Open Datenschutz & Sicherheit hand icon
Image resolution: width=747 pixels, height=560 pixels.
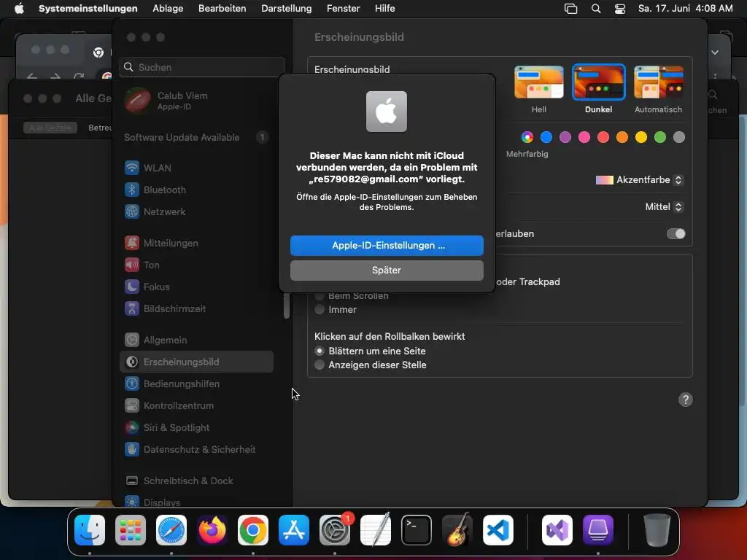click(132, 449)
